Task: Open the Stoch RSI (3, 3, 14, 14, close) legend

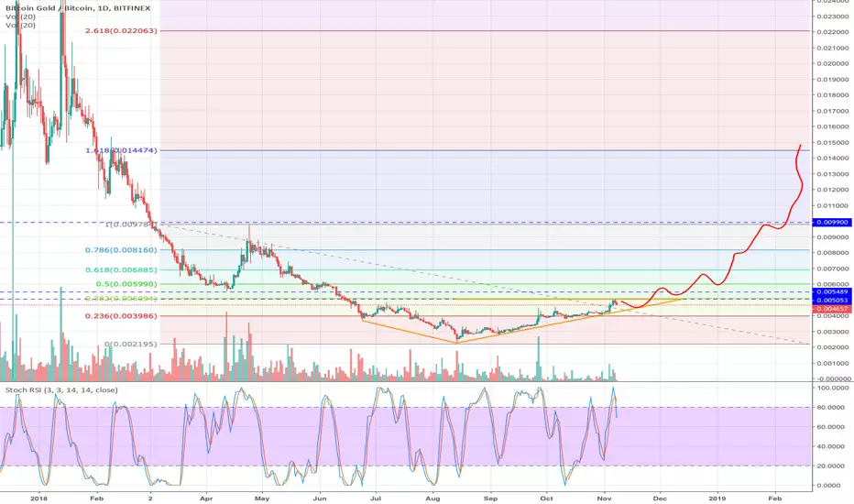Action: point(61,390)
